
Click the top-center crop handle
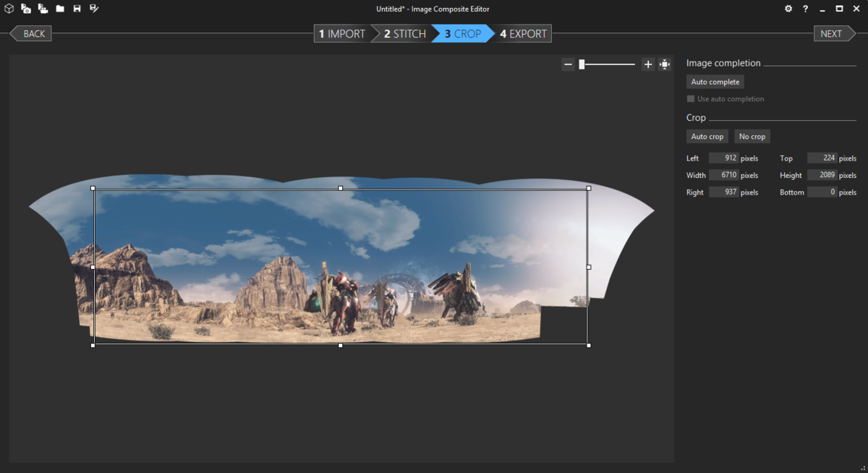(x=341, y=188)
